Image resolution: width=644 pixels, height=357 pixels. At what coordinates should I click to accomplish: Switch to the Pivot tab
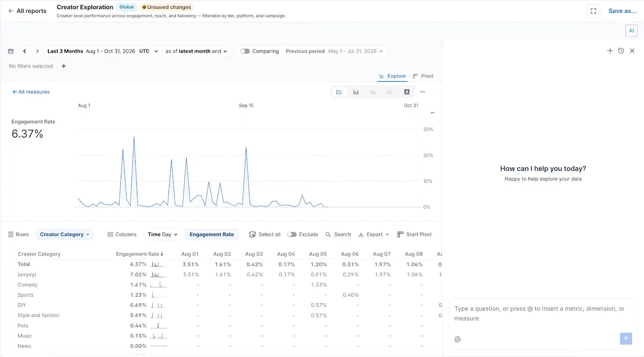point(423,76)
